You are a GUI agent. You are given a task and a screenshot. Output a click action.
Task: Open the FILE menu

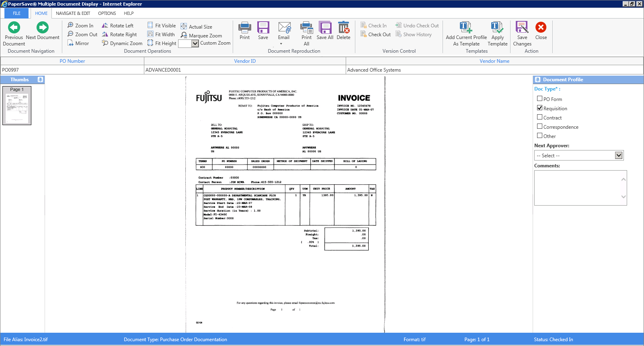click(x=16, y=13)
